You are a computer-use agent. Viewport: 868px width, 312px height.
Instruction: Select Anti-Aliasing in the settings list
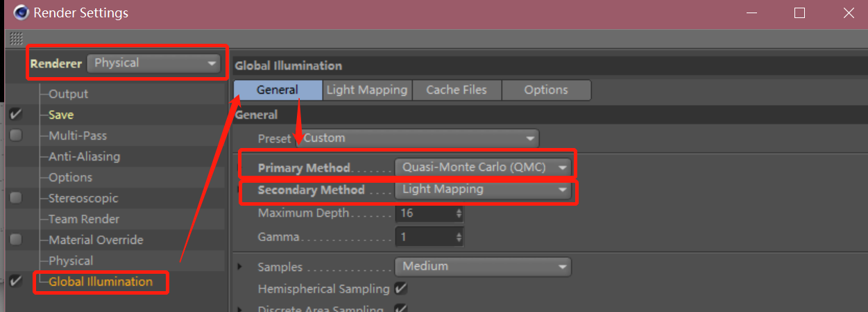(84, 156)
